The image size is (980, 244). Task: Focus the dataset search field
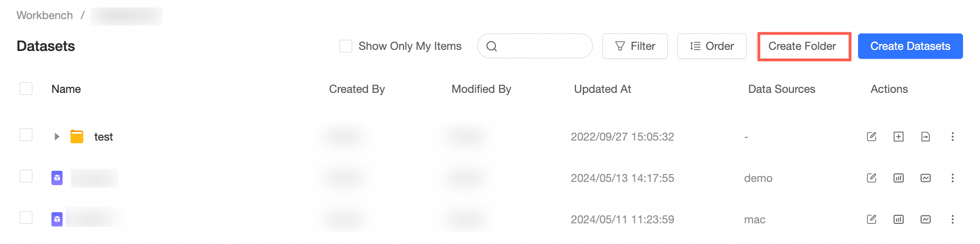535,46
